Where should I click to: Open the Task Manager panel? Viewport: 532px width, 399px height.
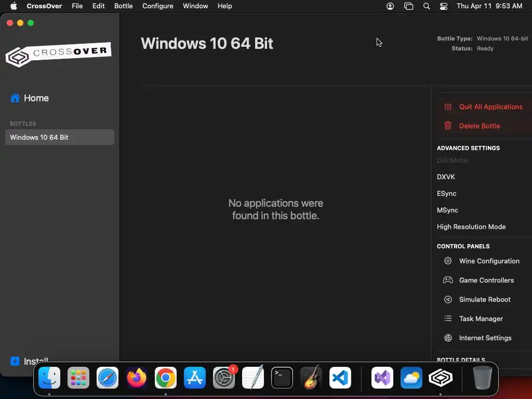point(481,318)
